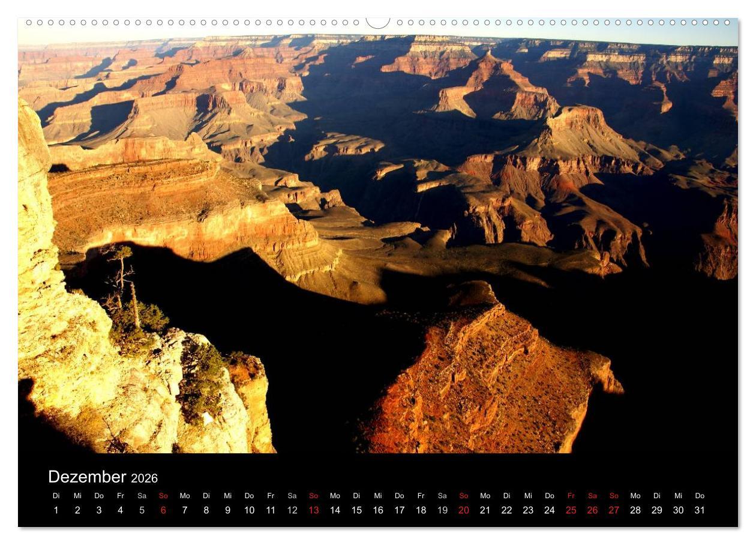Click date 29 under 'Di'
Image resolution: width=756 pixels, height=545 pixels.
(x=656, y=510)
